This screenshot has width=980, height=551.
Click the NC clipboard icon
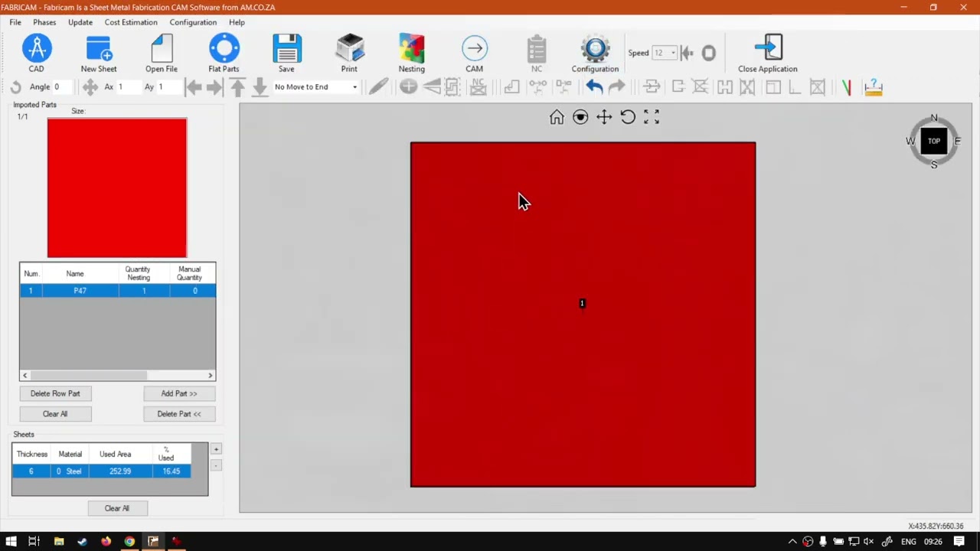point(537,49)
